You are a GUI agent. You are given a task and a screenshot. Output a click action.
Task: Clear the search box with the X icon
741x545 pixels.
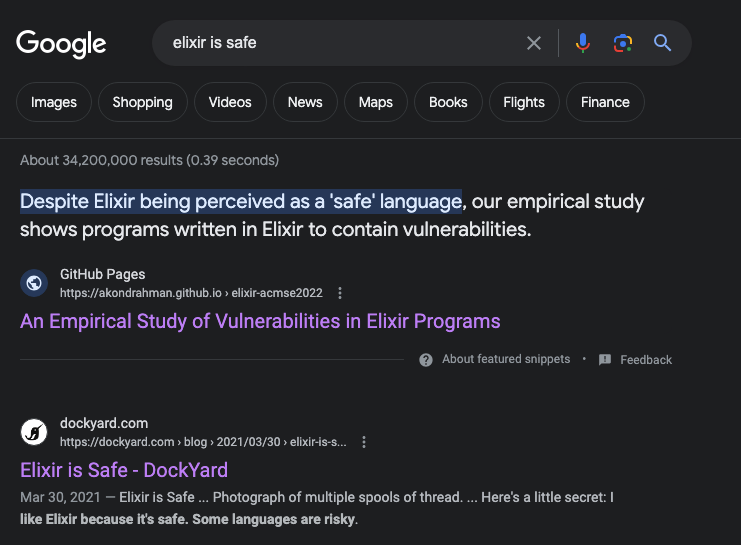pos(534,43)
